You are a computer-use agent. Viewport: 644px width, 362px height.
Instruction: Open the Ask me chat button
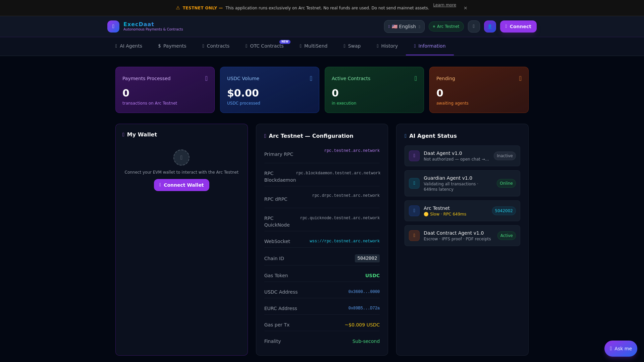coord(621,349)
